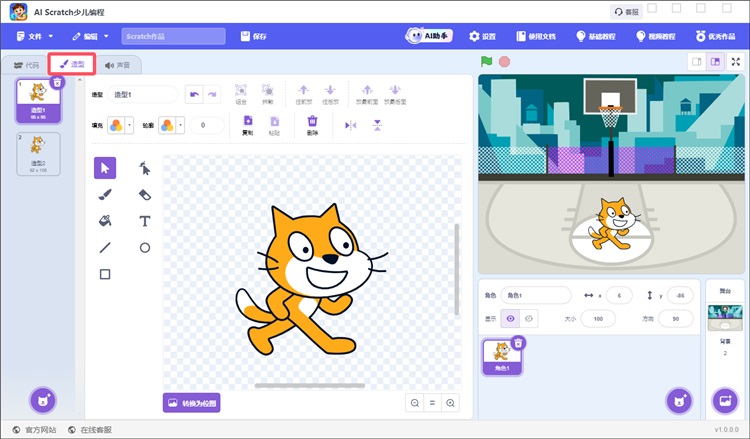Click the 保存 save button
The image size is (750, 439).
[254, 36]
